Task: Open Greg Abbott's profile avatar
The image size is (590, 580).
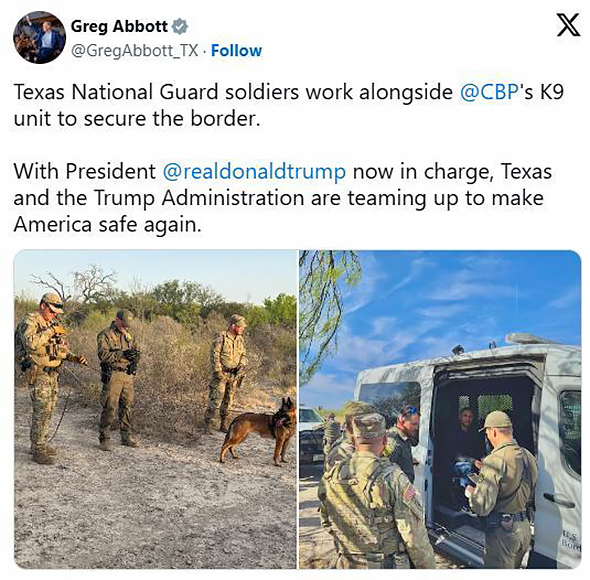Action: click(39, 37)
